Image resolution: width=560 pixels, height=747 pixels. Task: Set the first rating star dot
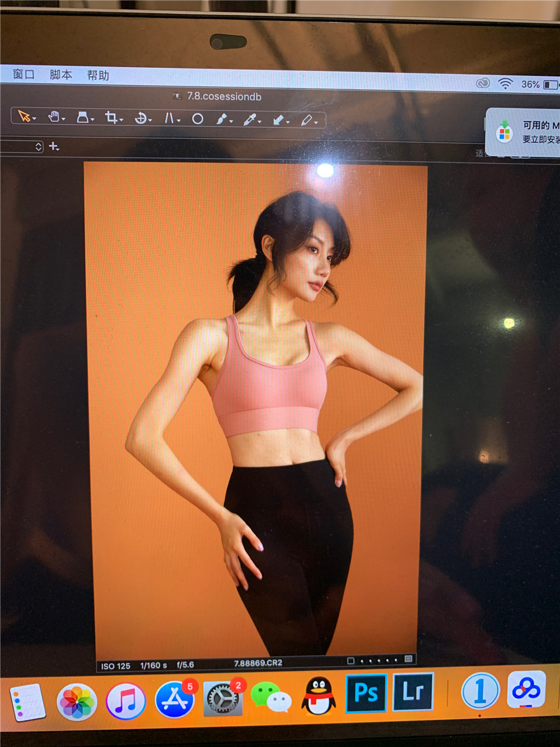pyautogui.click(x=362, y=661)
